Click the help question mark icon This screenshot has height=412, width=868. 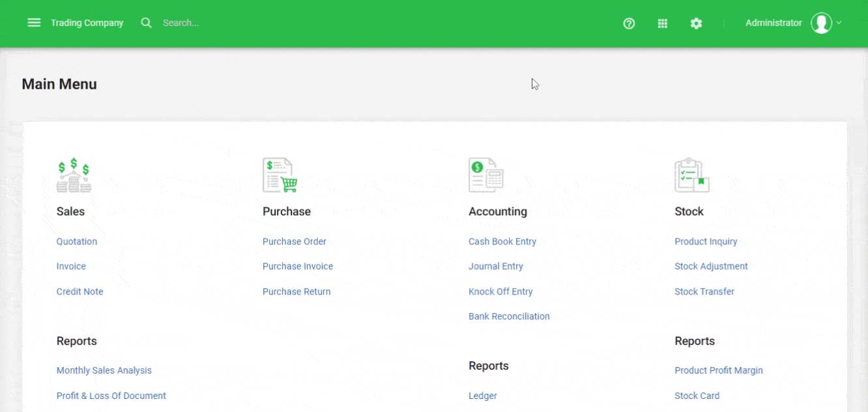[x=629, y=23]
